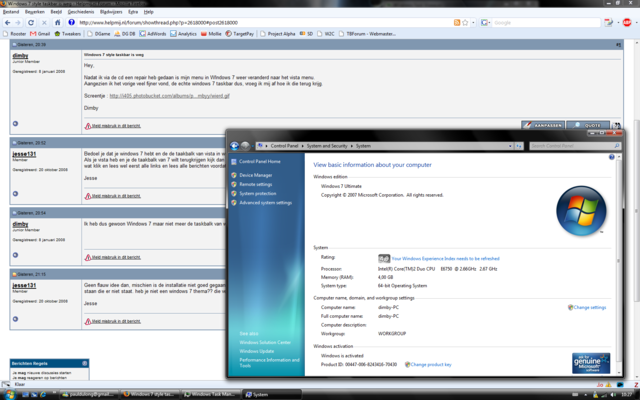Open dropdown next to calendar toolbar icon

618,23
